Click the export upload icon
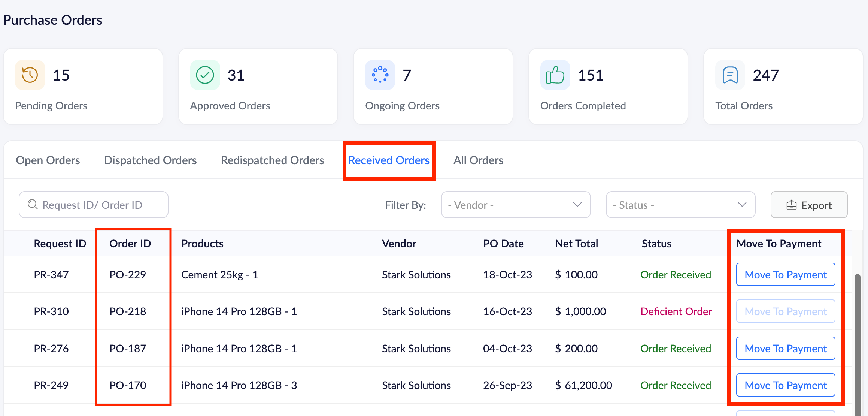868x416 pixels. [791, 205]
